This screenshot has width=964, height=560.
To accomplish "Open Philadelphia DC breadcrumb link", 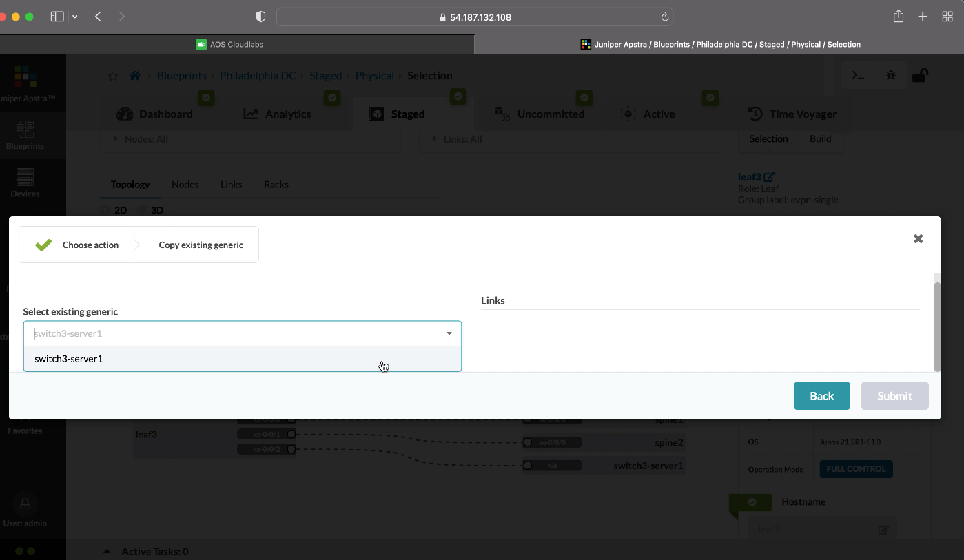I will pos(258,76).
